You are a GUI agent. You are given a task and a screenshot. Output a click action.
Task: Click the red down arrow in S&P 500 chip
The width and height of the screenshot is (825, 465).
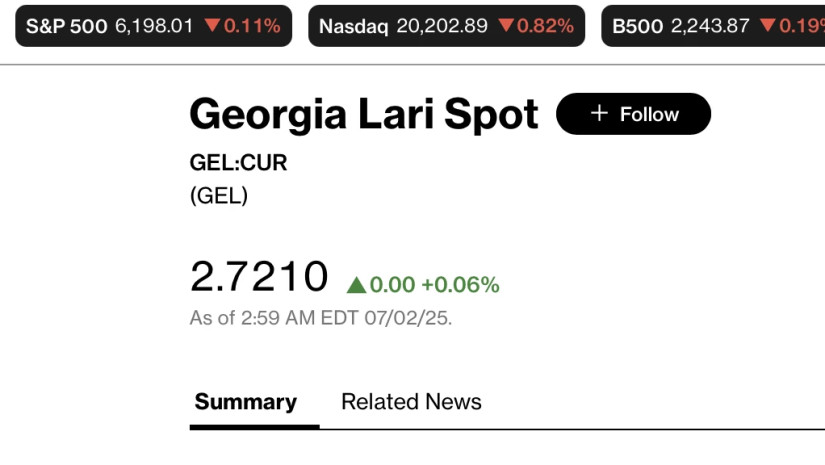[211, 26]
